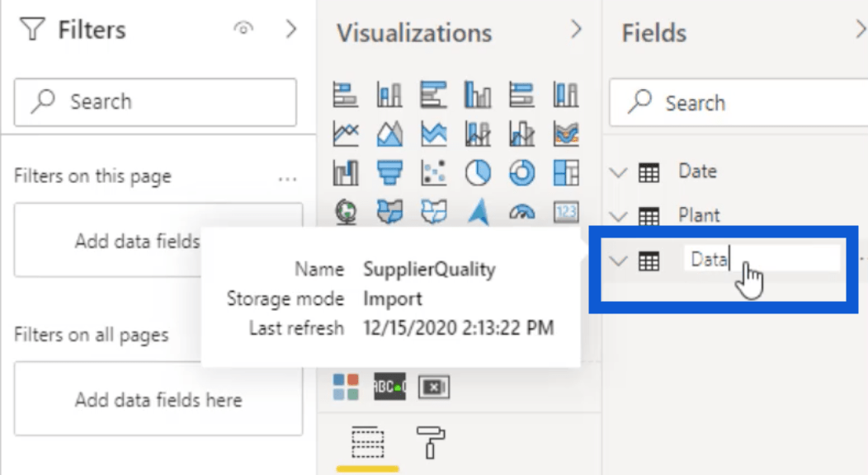
Task: Insert a treemap visual
Action: (x=566, y=173)
